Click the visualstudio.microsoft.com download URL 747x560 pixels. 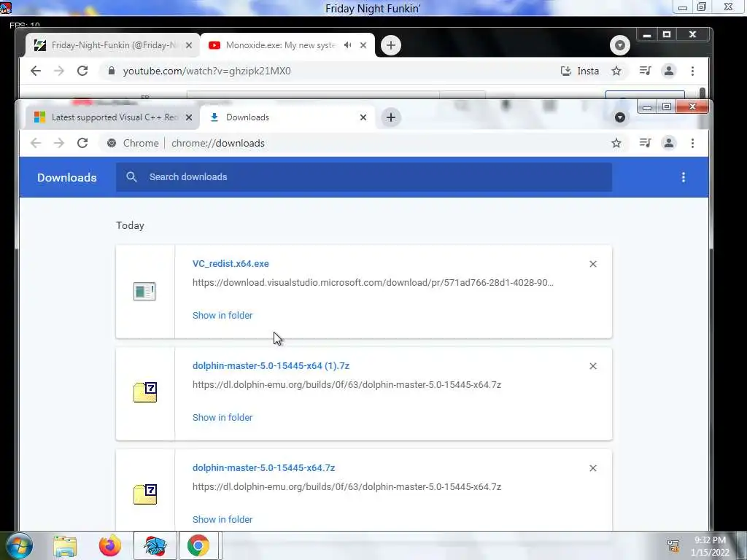pyautogui.click(x=373, y=282)
